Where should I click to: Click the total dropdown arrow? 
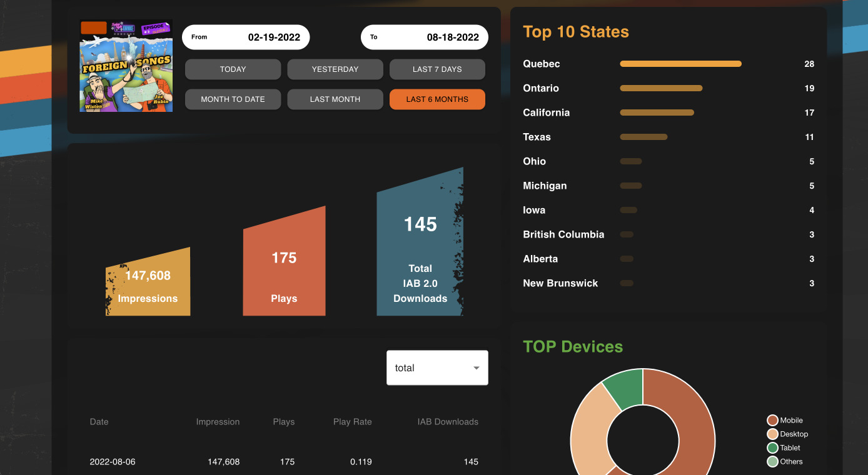(477, 368)
